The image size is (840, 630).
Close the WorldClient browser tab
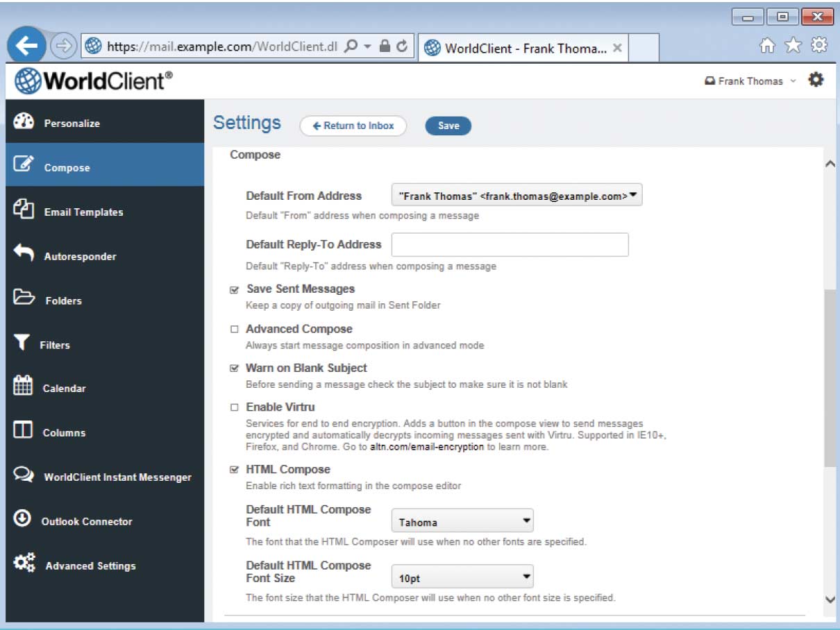(617, 49)
